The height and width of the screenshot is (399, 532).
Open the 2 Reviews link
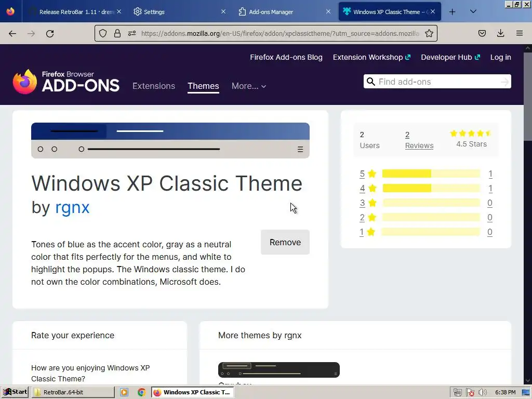[x=419, y=140]
